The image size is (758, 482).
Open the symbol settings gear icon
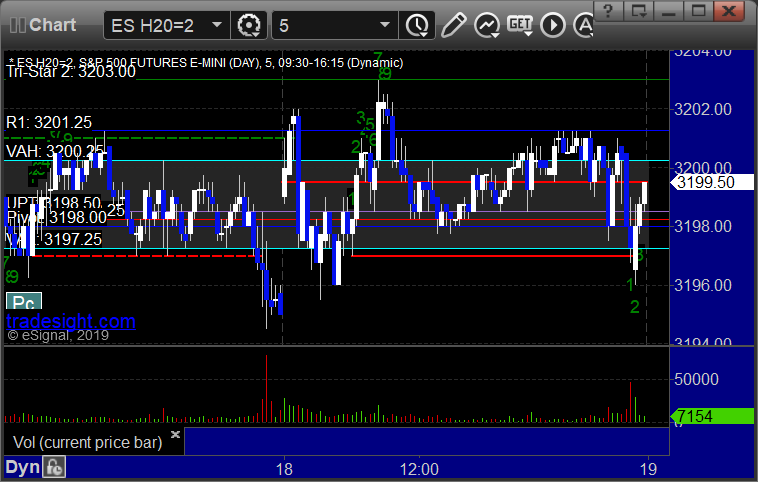pyautogui.click(x=249, y=25)
